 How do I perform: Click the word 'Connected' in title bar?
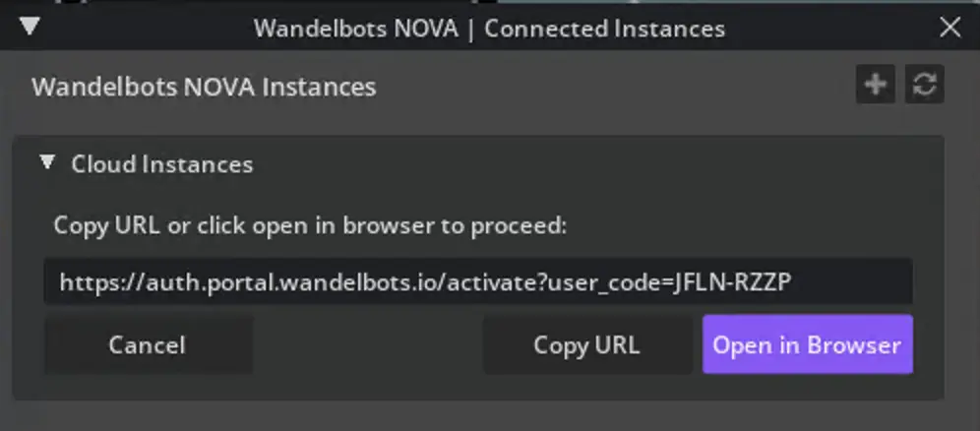(545, 29)
